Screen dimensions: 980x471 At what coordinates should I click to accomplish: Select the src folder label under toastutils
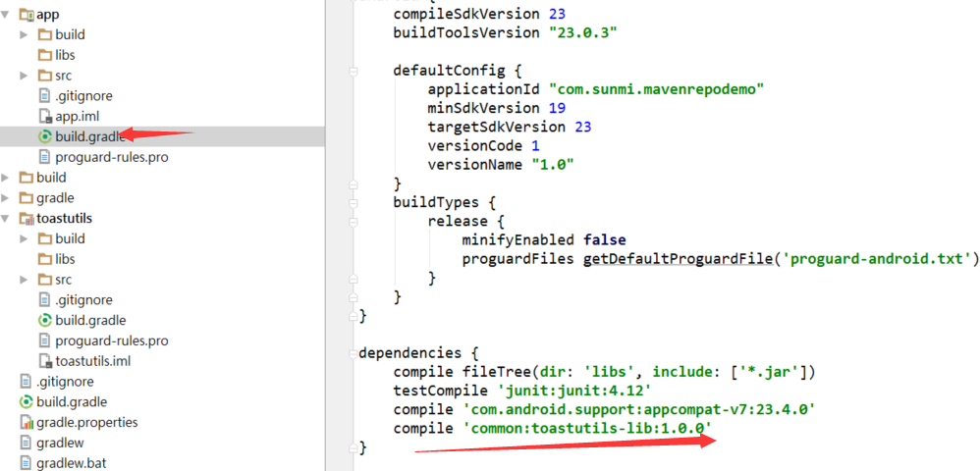64,280
